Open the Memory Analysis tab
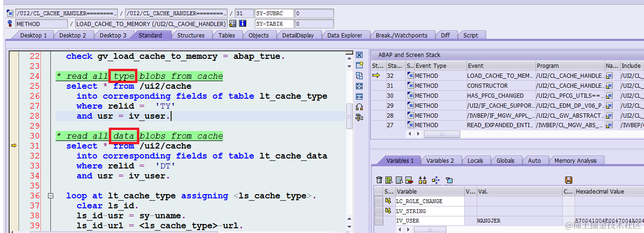The width and height of the screenshot is (644, 233). click(575, 160)
